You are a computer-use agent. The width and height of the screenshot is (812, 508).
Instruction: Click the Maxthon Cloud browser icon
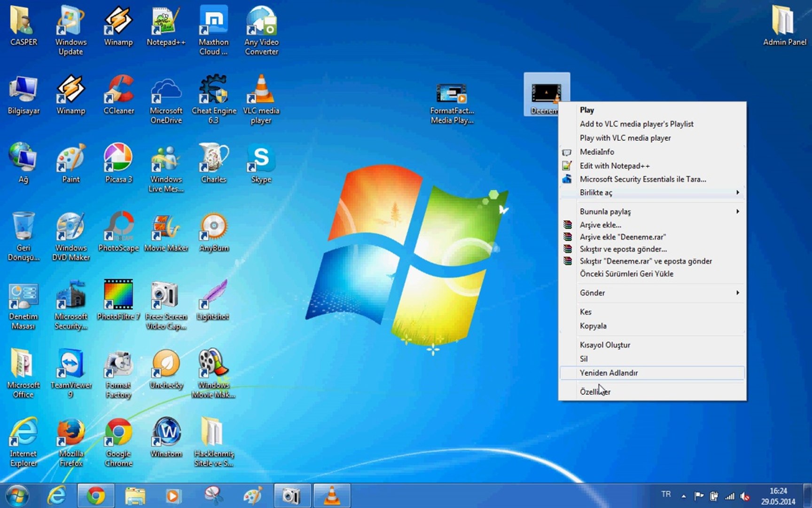[x=213, y=31]
